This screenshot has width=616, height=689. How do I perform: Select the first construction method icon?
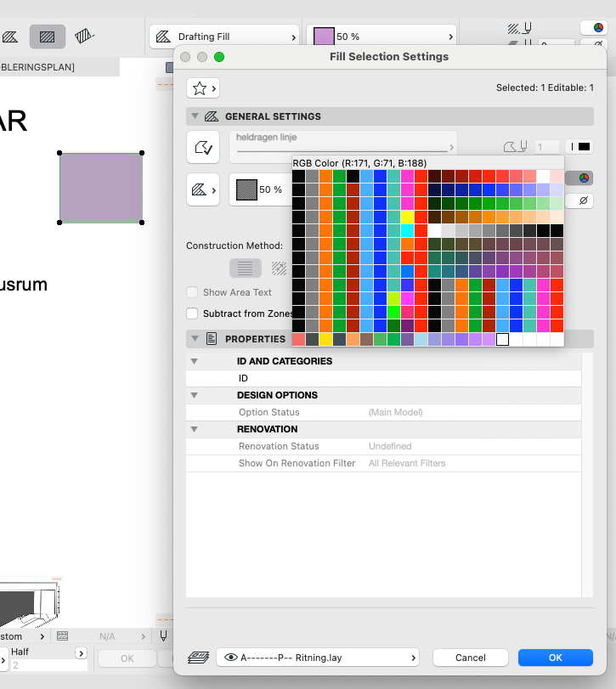pyautogui.click(x=245, y=268)
